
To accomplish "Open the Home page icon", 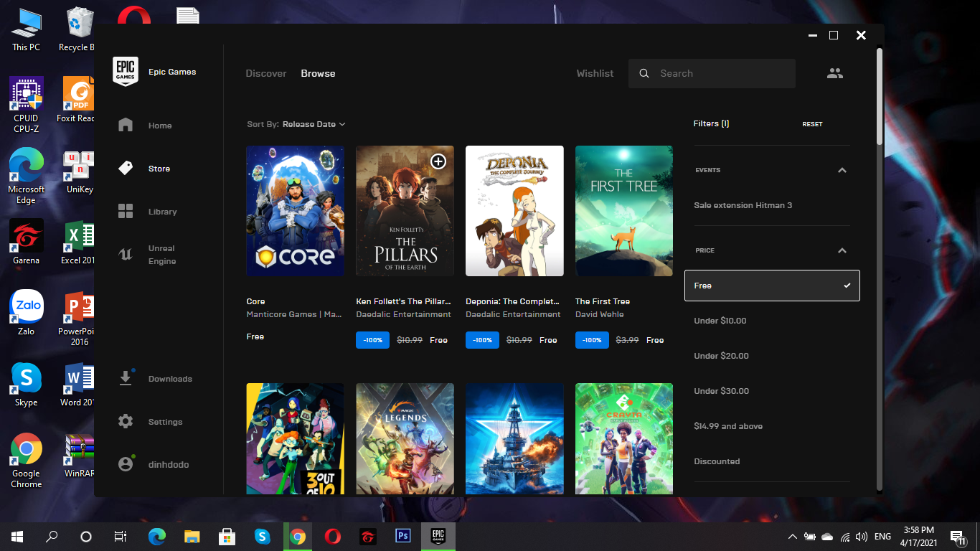I will (x=126, y=125).
